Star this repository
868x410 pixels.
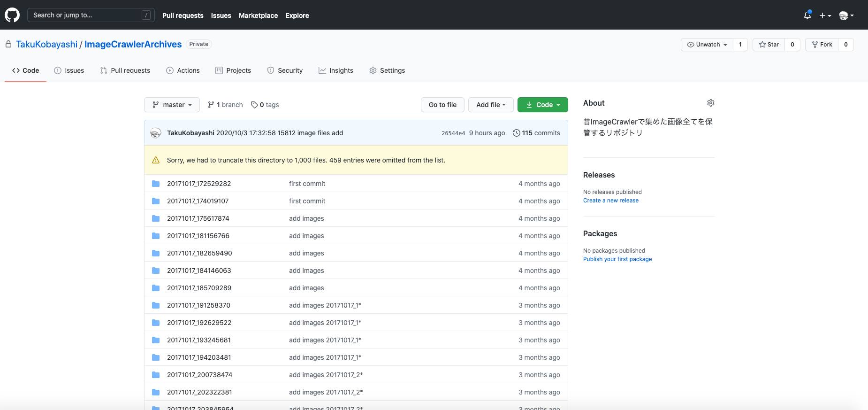pos(769,45)
